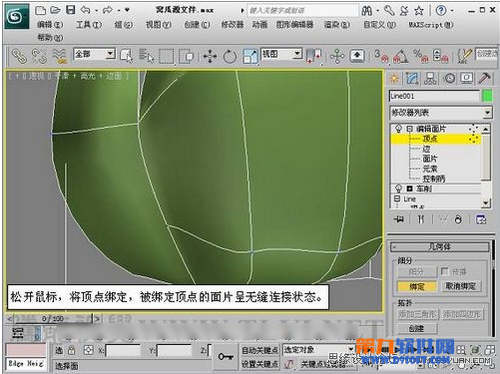Expand the Line base object in stack
Screen dimensions: 500x374
(x=397, y=199)
